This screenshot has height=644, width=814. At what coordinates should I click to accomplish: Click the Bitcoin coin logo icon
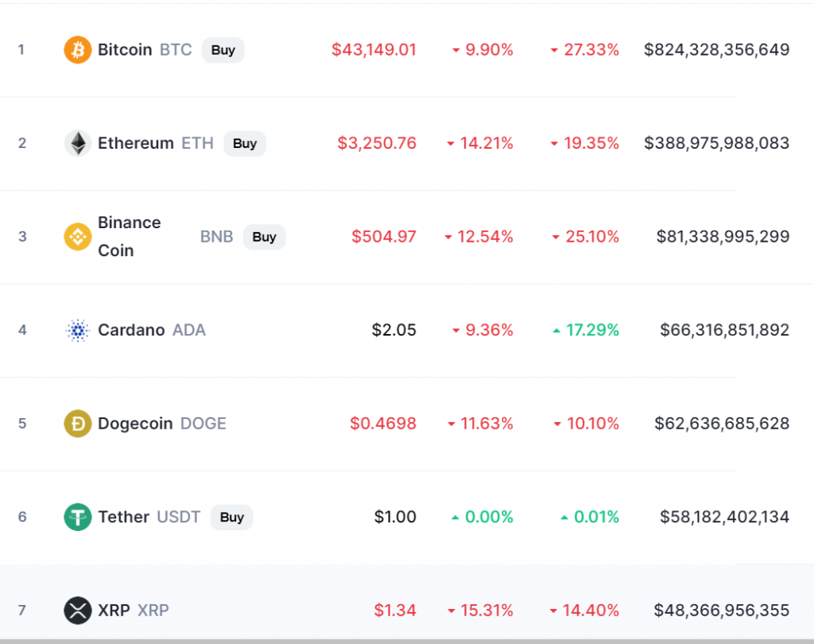click(x=78, y=50)
